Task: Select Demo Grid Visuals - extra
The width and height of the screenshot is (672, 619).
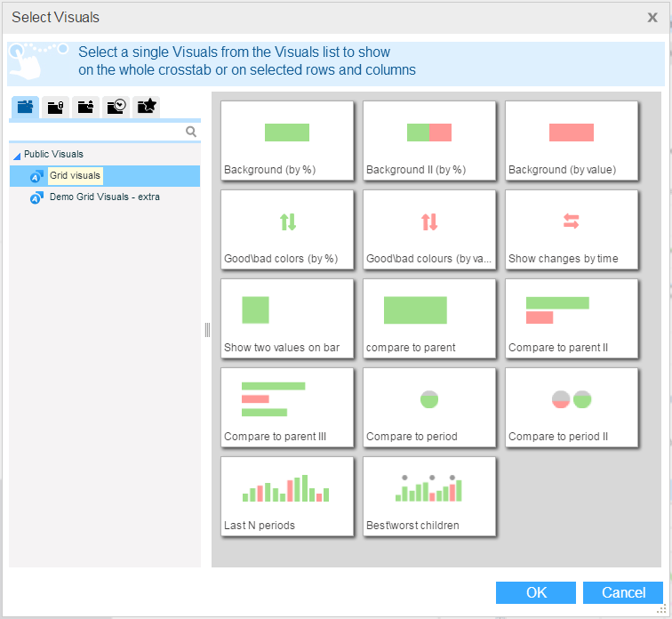Action: pos(104,197)
